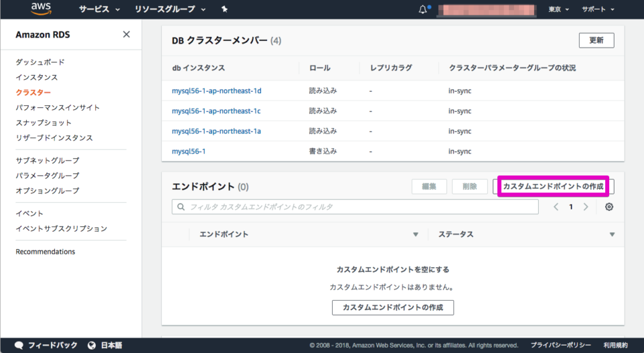Sort by the エンドポイント column arrow

pos(416,234)
